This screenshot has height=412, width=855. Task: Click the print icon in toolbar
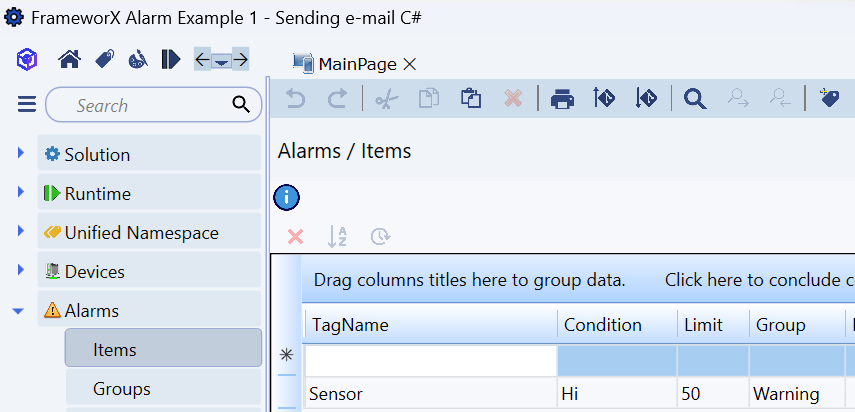pyautogui.click(x=563, y=98)
